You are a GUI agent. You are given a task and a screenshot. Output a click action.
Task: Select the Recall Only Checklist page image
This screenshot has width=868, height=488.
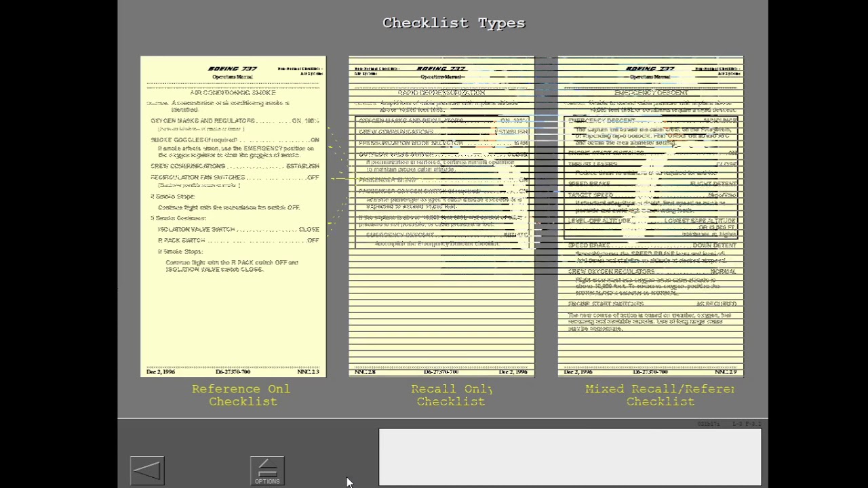[441, 217]
